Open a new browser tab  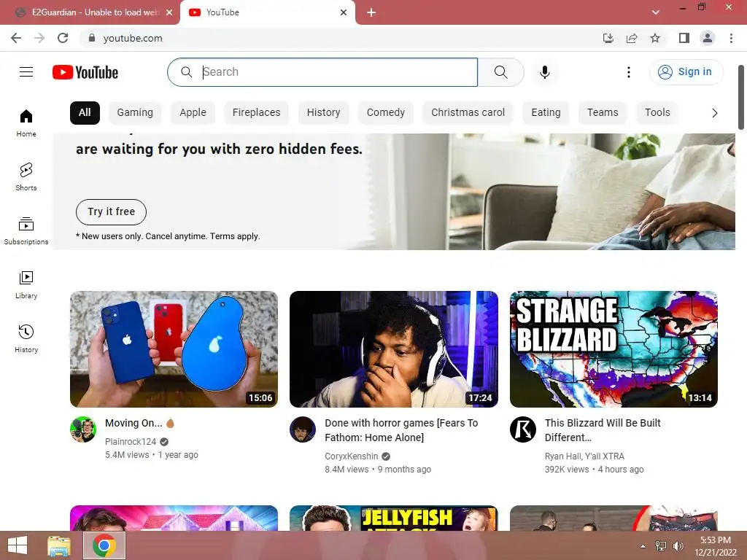coord(371,12)
